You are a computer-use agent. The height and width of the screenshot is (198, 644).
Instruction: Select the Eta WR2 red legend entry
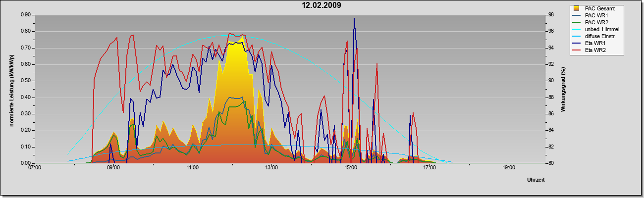(x=595, y=50)
